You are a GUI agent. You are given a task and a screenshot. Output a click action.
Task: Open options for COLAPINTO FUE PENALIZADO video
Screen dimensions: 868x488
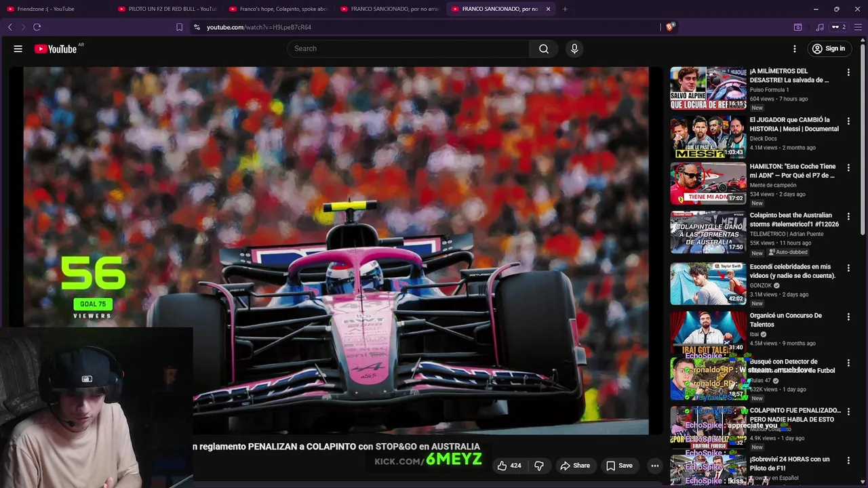(848, 411)
